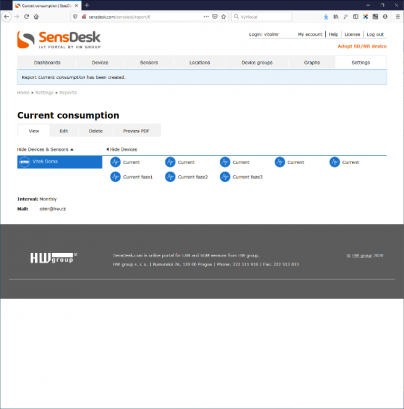404x409 pixels.
Task: Click the site security padlock icon
Action: click(x=84, y=17)
